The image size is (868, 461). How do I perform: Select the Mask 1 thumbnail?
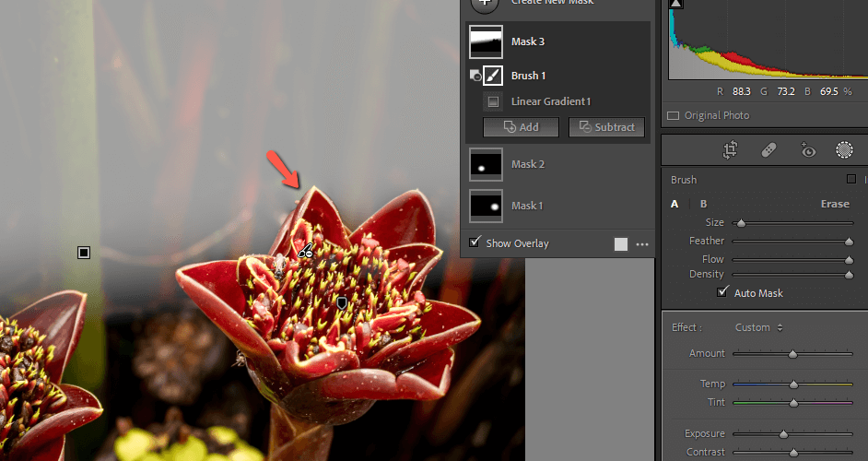(486, 207)
